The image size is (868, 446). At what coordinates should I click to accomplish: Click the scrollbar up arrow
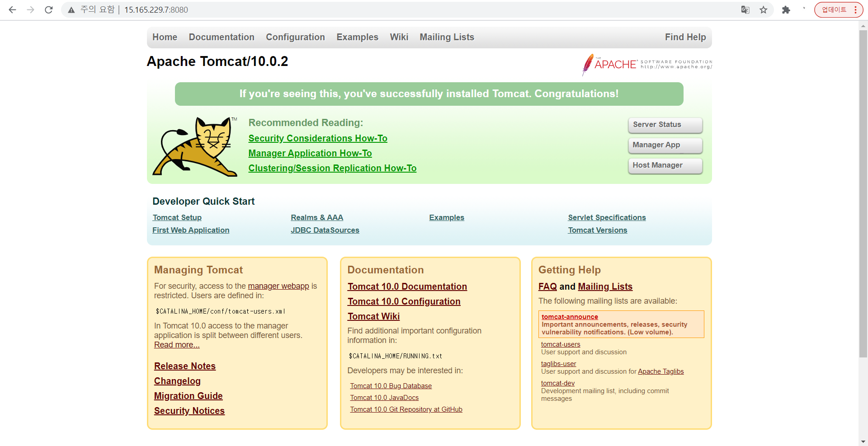pyautogui.click(x=863, y=25)
